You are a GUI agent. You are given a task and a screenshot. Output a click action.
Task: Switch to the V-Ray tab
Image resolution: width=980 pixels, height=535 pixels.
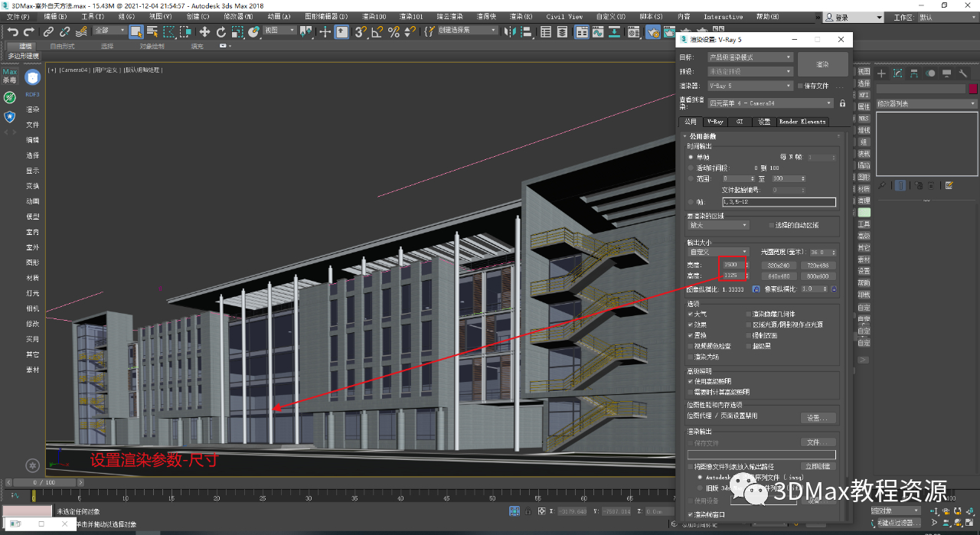point(715,121)
